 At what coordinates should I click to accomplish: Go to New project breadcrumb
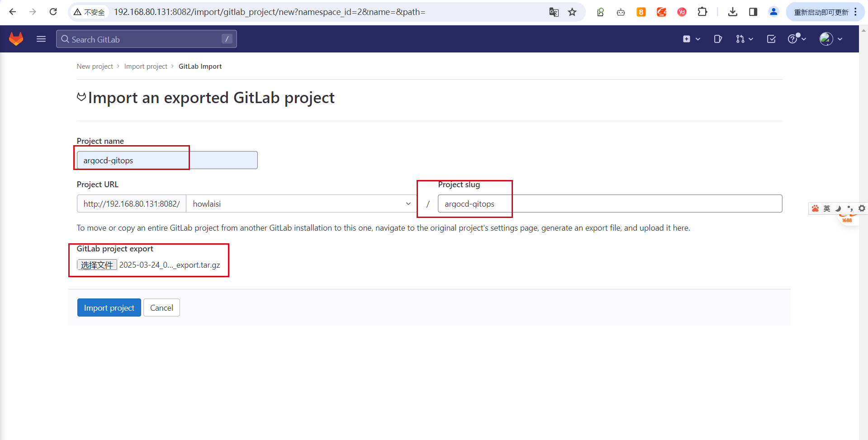point(95,66)
